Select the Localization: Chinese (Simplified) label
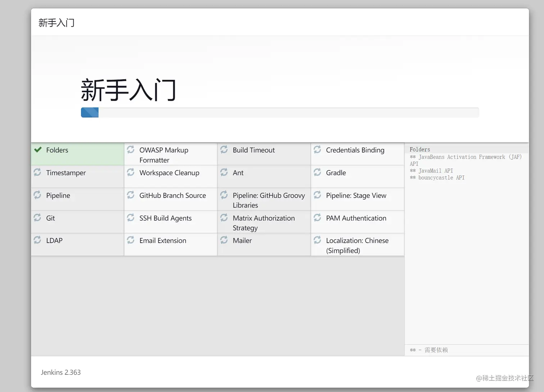This screenshot has height=392, width=544. (357, 246)
